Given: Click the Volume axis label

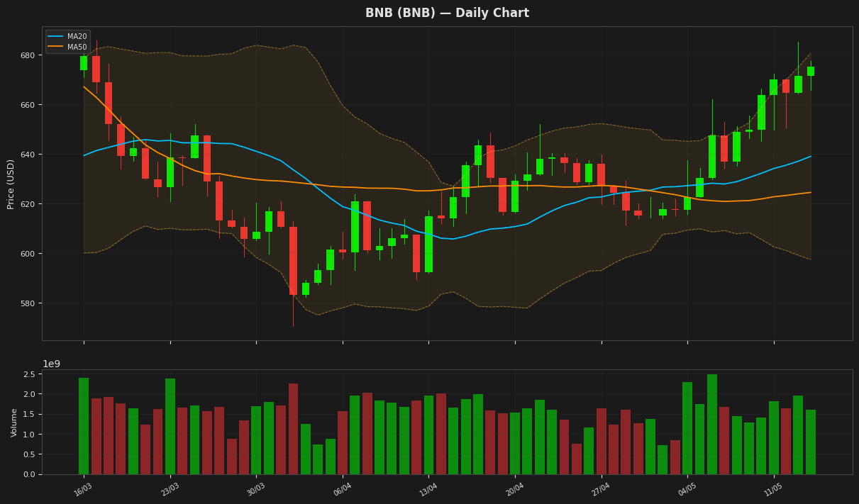Looking at the screenshot, I should click(x=14, y=422).
